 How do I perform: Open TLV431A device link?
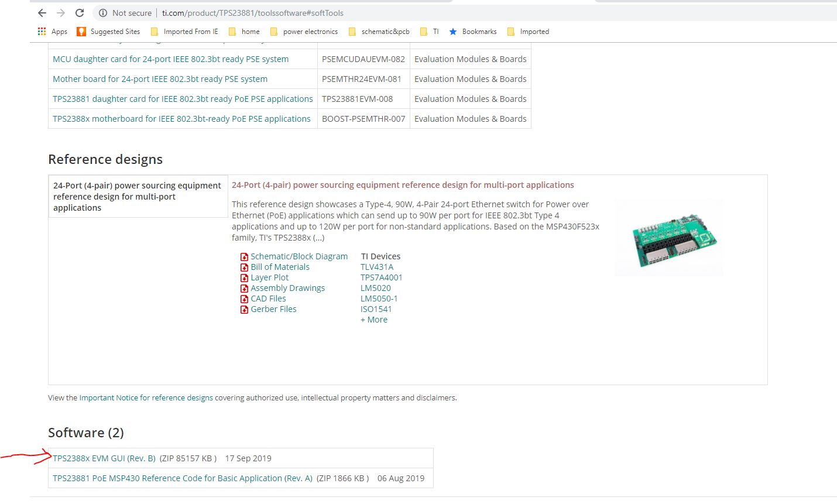(377, 267)
